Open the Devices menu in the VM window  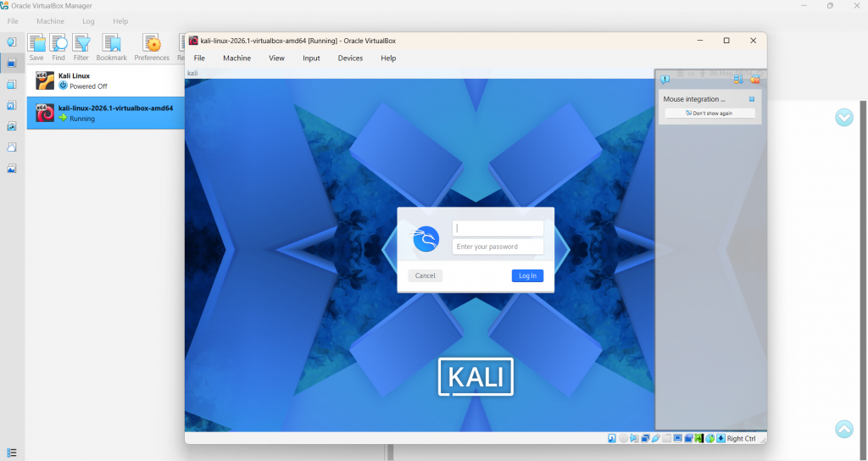coord(350,58)
